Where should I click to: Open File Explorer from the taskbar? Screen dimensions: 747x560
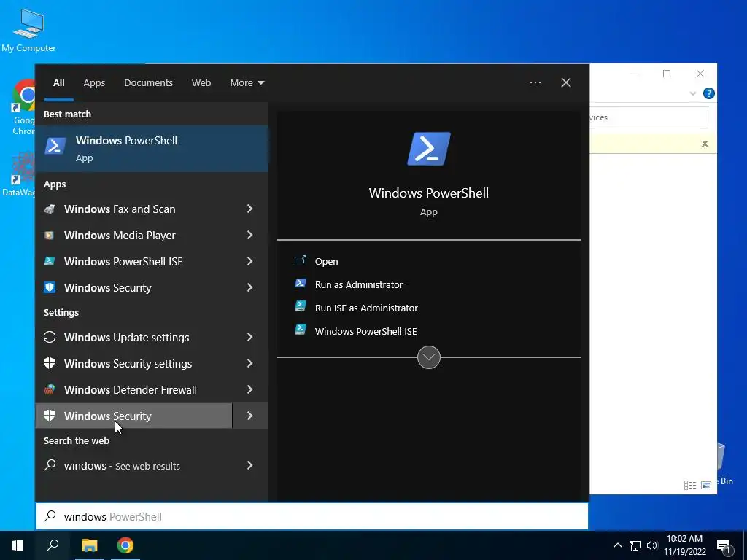(89, 545)
